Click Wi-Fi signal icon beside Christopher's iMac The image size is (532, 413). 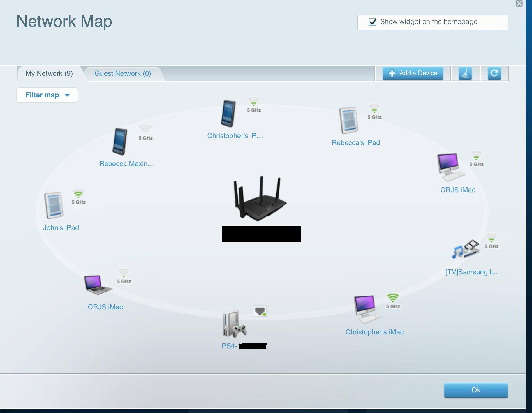pos(393,298)
